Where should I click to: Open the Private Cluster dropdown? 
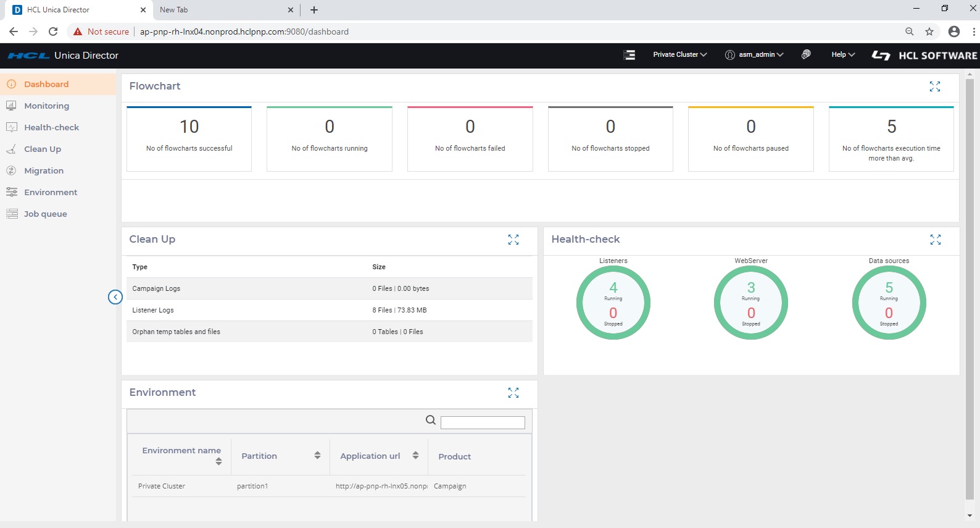pyautogui.click(x=679, y=54)
